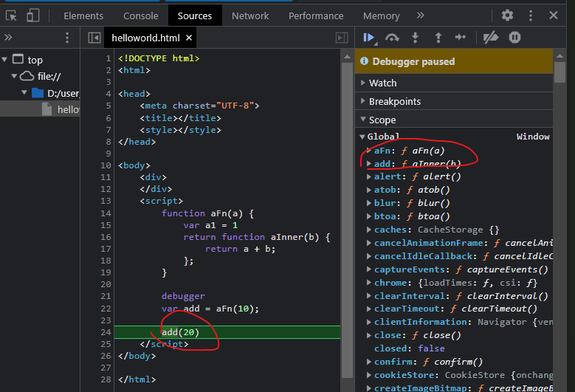Toggle pause on exceptions

[514, 38]
